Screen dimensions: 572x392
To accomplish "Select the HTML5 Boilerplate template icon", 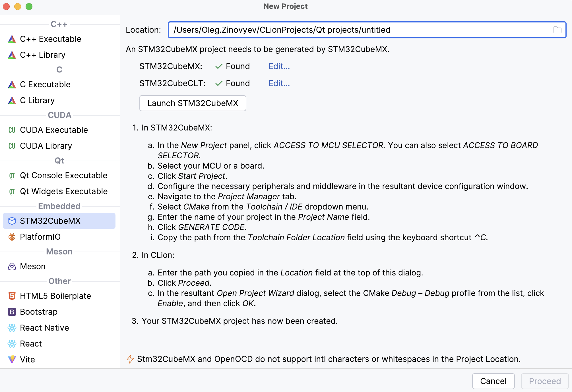I will tap(12, 296).
